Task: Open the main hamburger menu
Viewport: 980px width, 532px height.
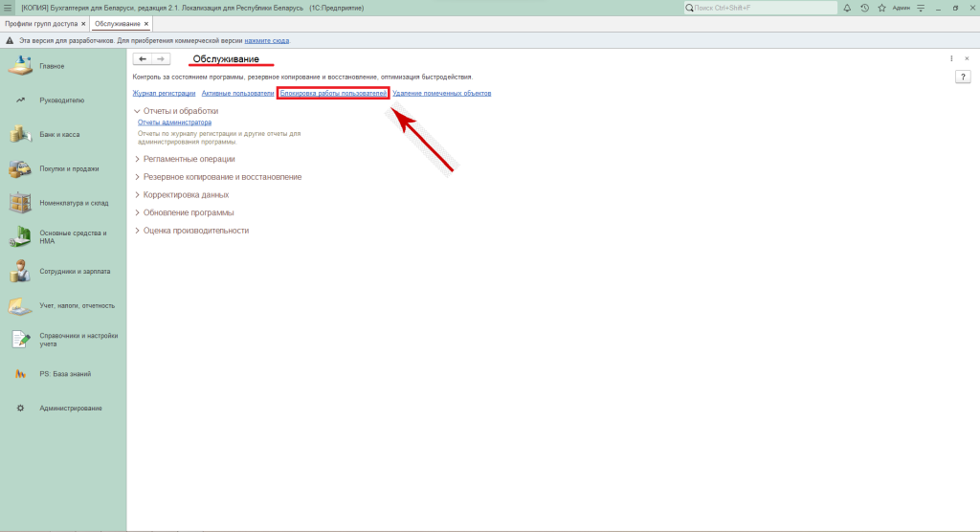Action: click(x=8, y=8)
